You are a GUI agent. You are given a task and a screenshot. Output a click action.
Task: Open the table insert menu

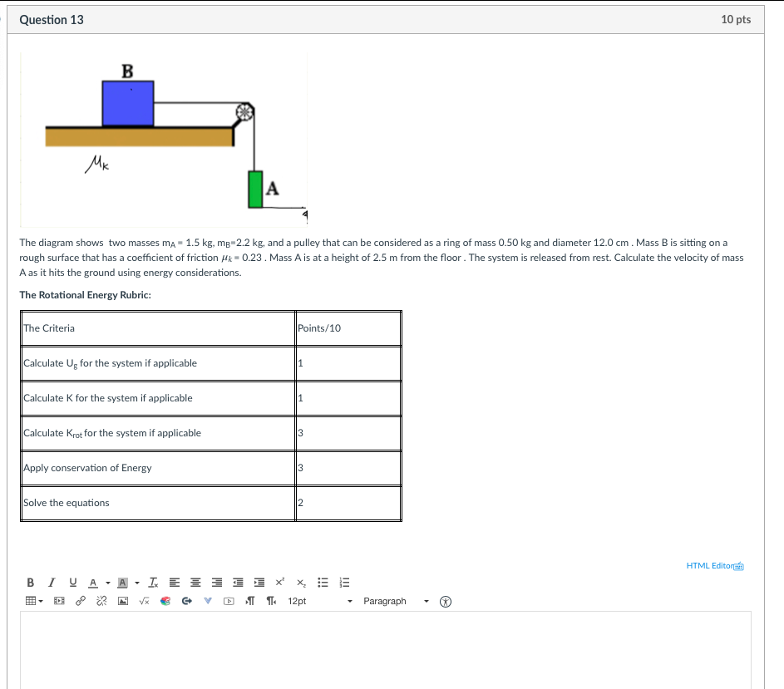(34, 601)
